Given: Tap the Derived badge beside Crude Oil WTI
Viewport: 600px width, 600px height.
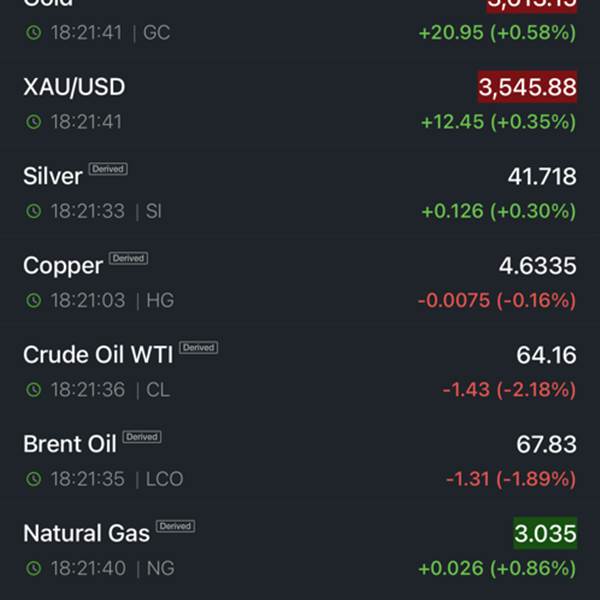Looking at the screenshot, I should coord(199,347).
